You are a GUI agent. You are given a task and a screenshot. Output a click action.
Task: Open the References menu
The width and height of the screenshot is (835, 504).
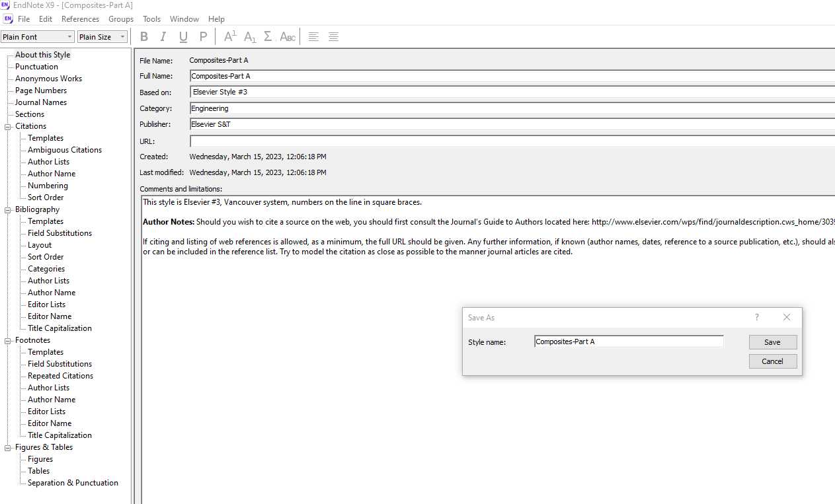(80, 19)
